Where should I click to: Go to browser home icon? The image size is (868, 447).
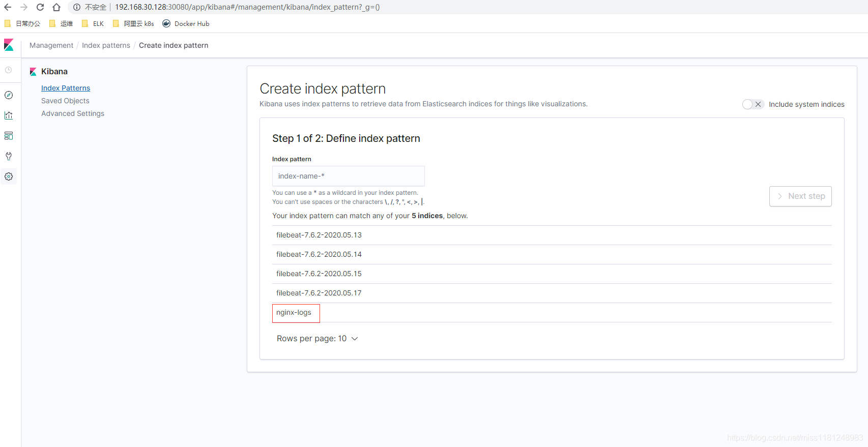click(56, 7)
